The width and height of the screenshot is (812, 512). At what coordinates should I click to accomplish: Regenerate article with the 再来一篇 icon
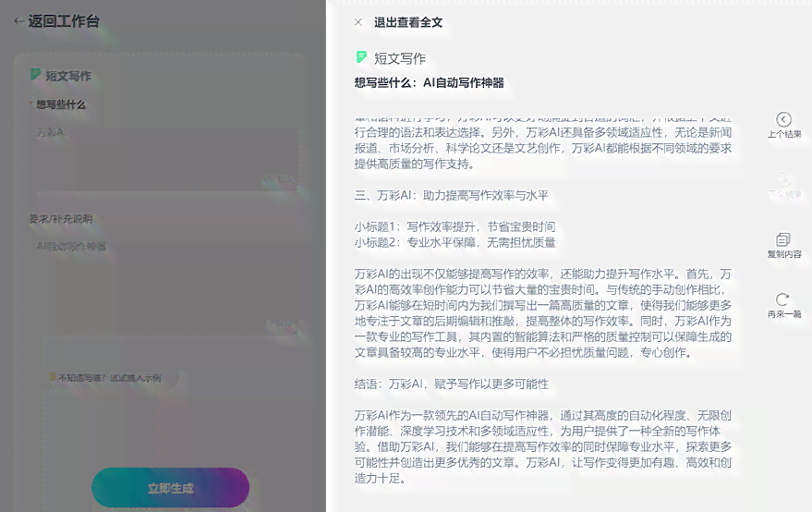point(782,299)
